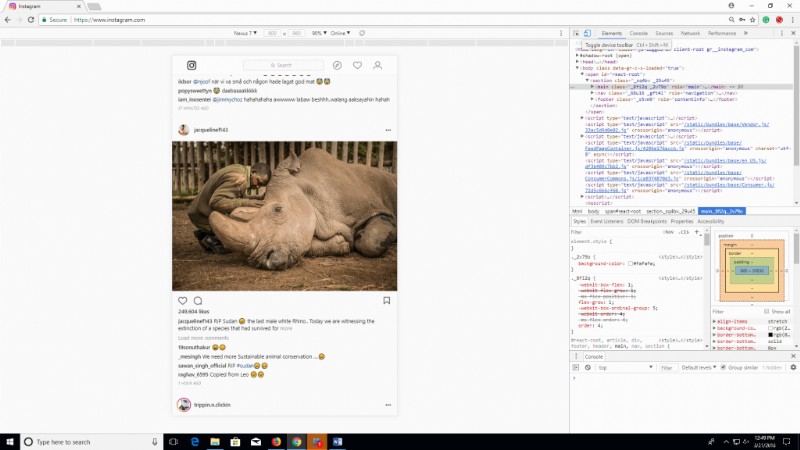Like the rhino post with the heart icon
This screenshot has width=800, height=450.
click(x=183, y=301)
